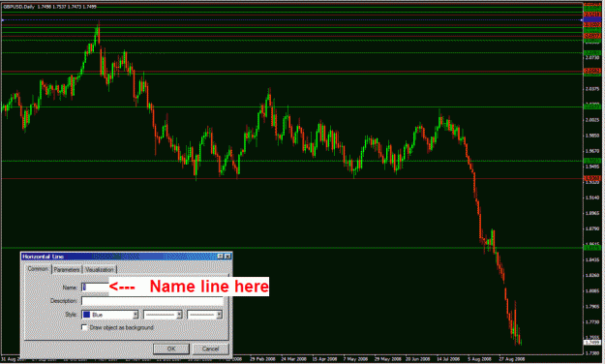Click the 7 May 2008 date label

click(355, 358)
